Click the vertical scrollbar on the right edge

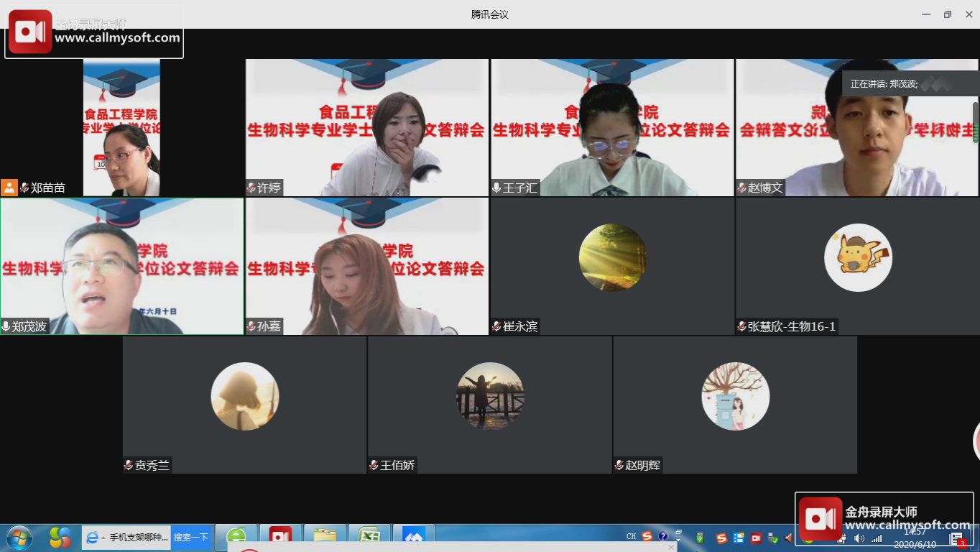pyautogui.click(x=976, y=122)
